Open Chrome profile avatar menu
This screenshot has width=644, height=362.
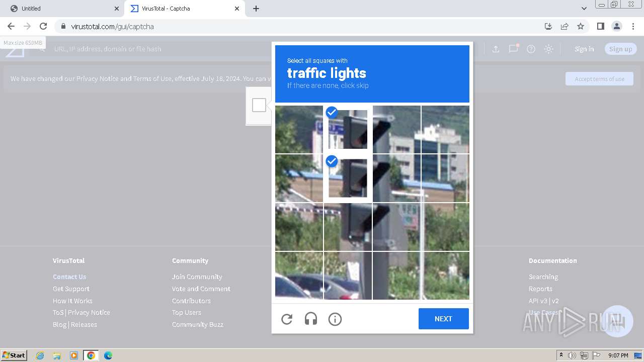[x=616, y=26]
